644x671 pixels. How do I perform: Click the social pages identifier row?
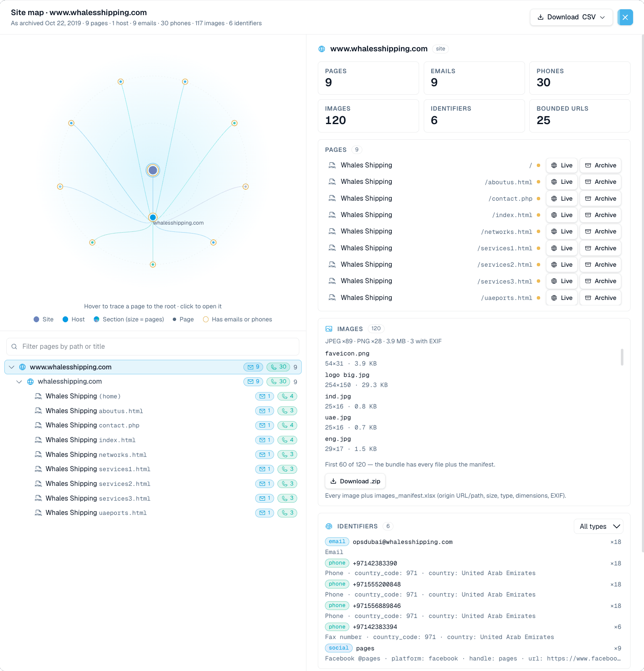coord(473,654)
